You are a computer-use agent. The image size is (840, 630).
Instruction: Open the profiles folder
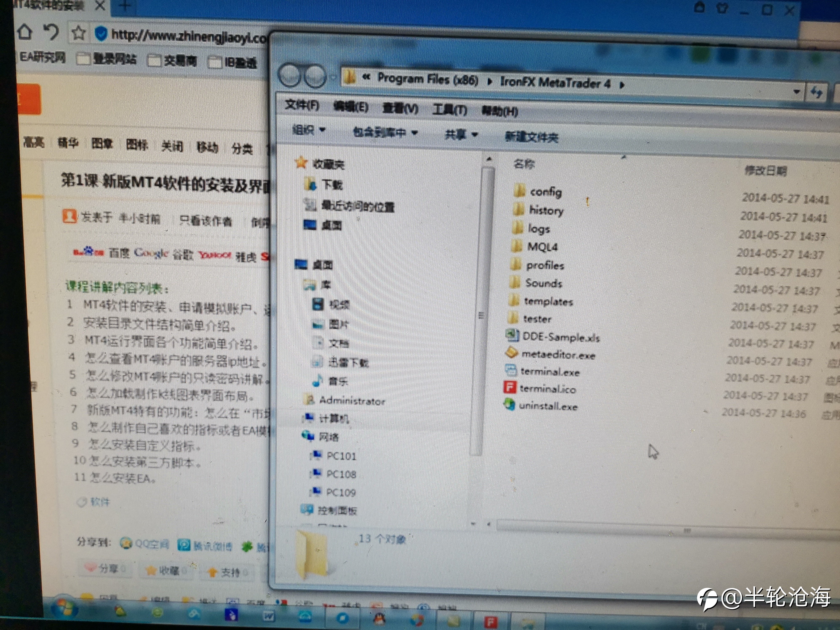click(x=537, y=265)
